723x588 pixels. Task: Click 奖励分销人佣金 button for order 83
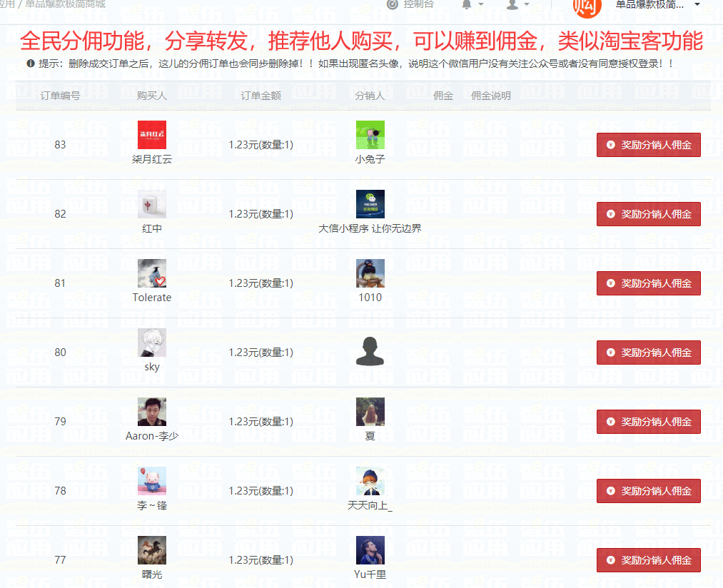coord(648,145)
